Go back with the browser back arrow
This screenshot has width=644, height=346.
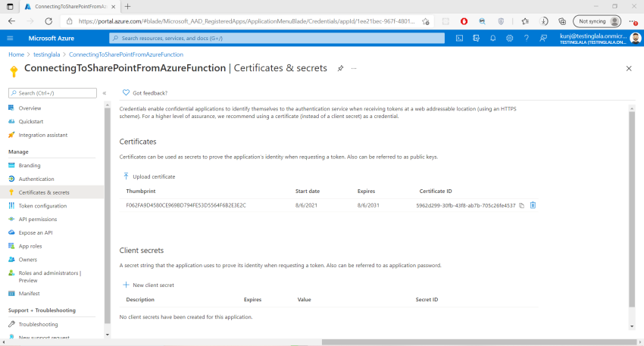point(11,21)
